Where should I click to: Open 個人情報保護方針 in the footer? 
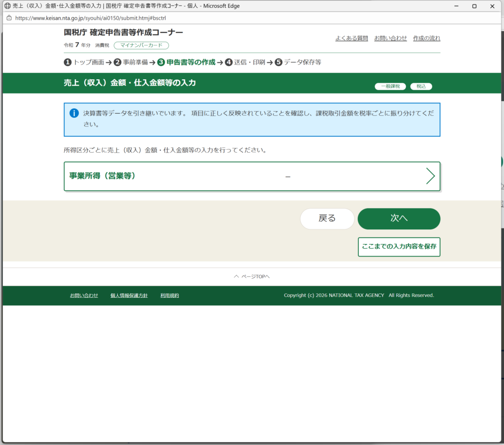pos(129,295)
